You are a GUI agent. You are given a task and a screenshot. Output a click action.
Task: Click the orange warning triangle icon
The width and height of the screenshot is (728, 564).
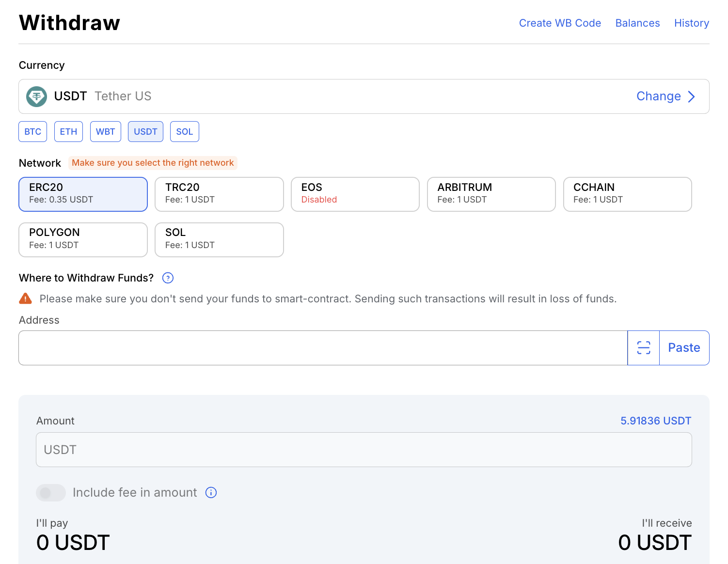[x=25, y=298]
